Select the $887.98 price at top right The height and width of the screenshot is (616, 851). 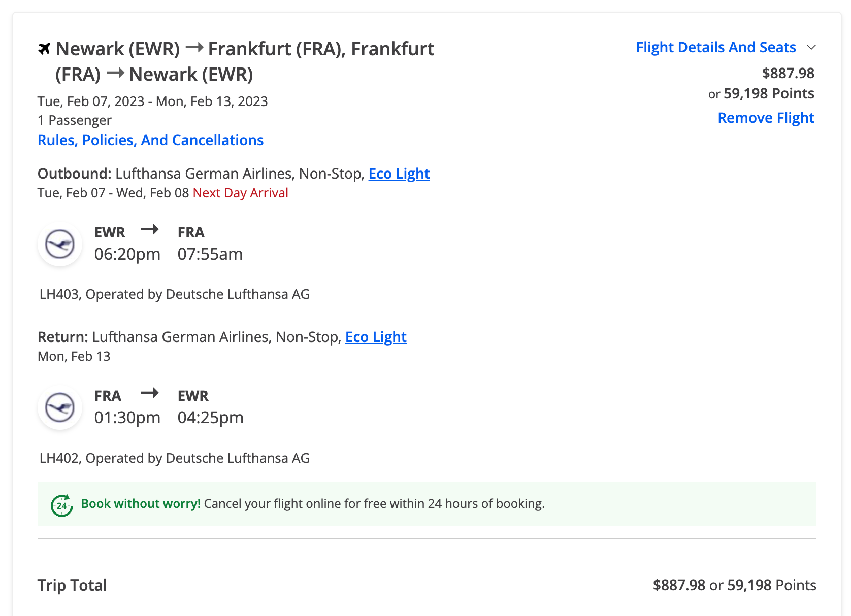click(x=788, y=73)
